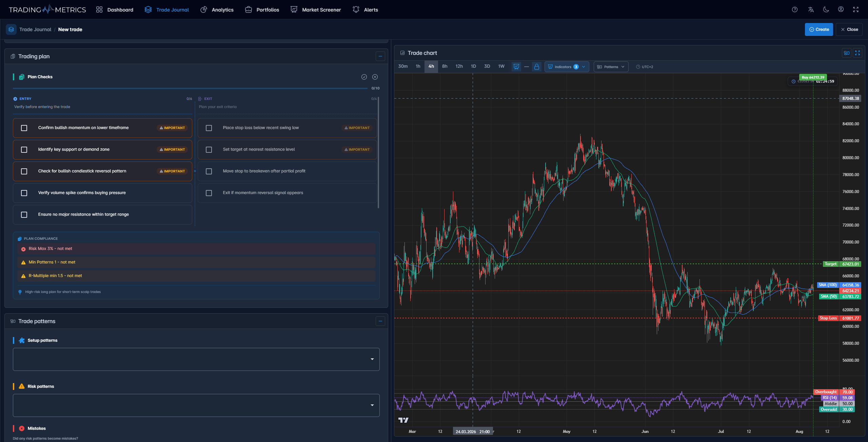Open the Setup patterns dropdown
This screenshot has height=442, width=868.
click(x=196, y=359)
